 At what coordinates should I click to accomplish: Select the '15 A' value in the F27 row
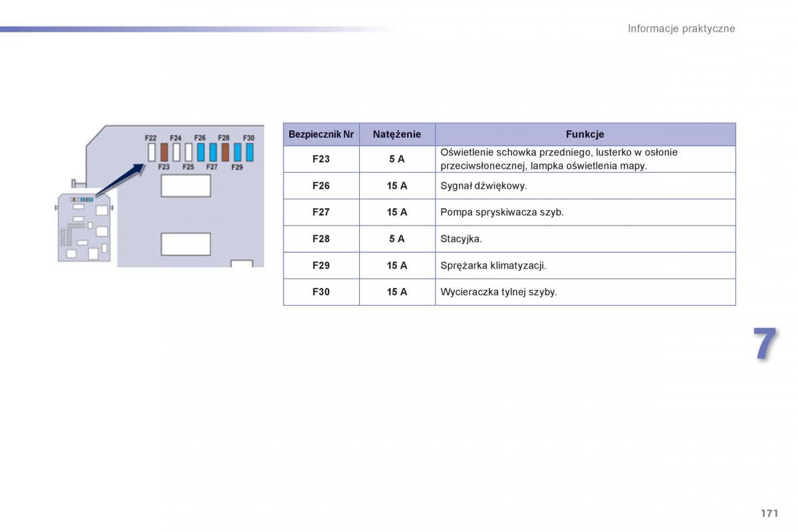(397, 212)
